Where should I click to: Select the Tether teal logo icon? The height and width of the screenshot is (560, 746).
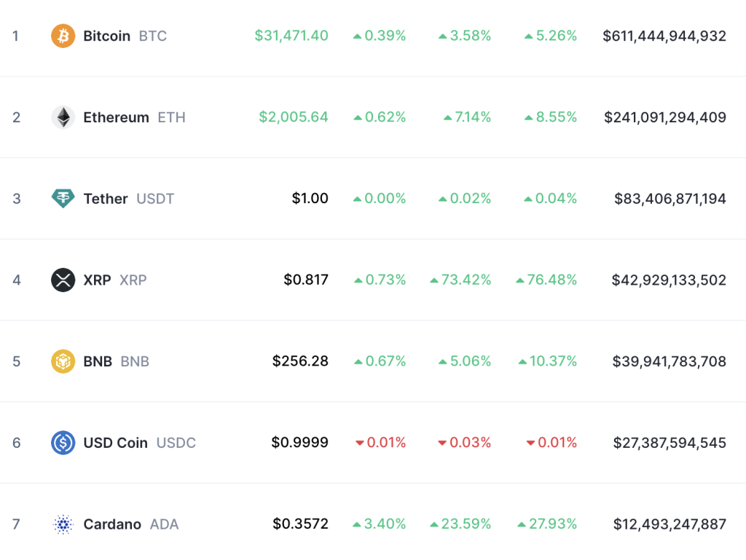click(x=64, y=199)
